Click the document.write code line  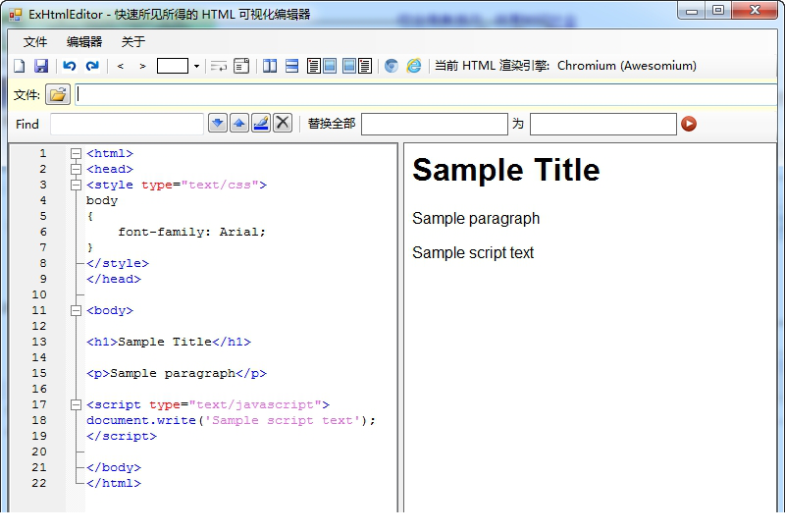231,420
